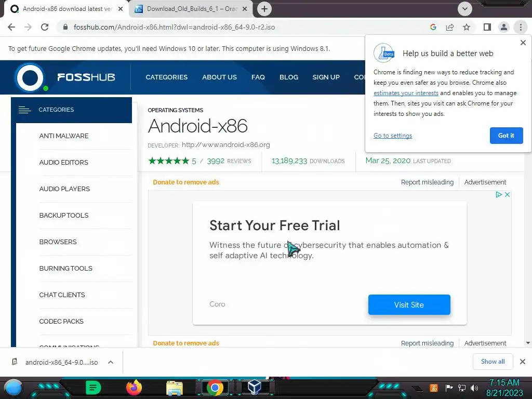Open the CATEGORIES menu in the header

(x=167, y=77)
